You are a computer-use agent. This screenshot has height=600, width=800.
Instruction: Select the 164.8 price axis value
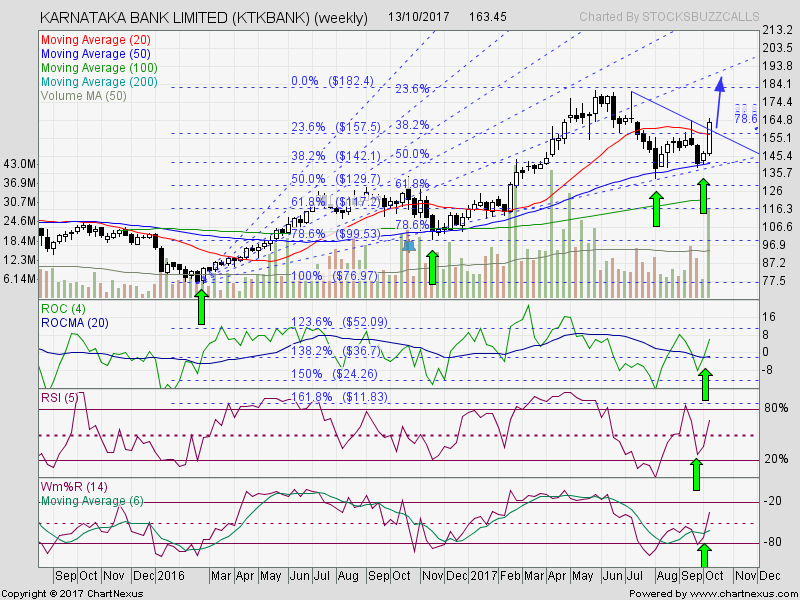777,120
